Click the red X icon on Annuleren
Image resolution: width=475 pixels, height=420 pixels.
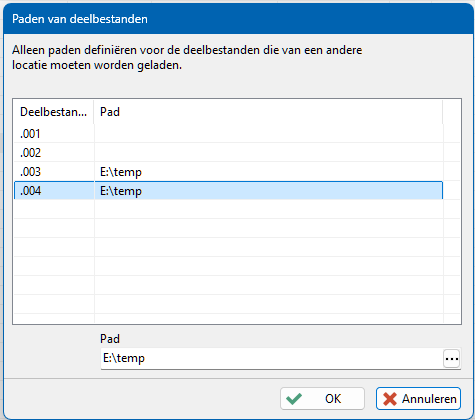[x=390, y=399]
